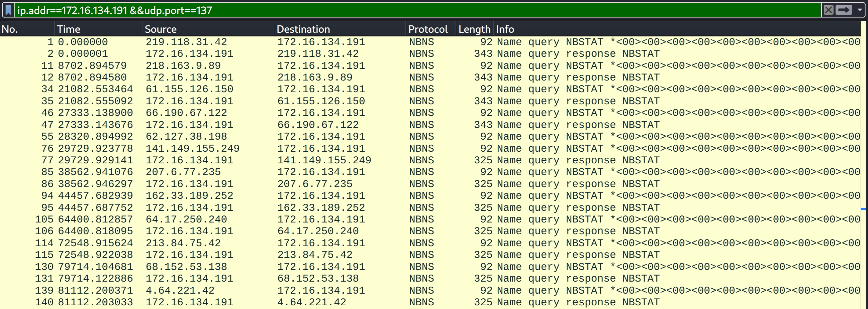Sort by the Protocol column header
Image resolution: width=868 pixels, height=309 pixels.
click(x=430, y=29)
